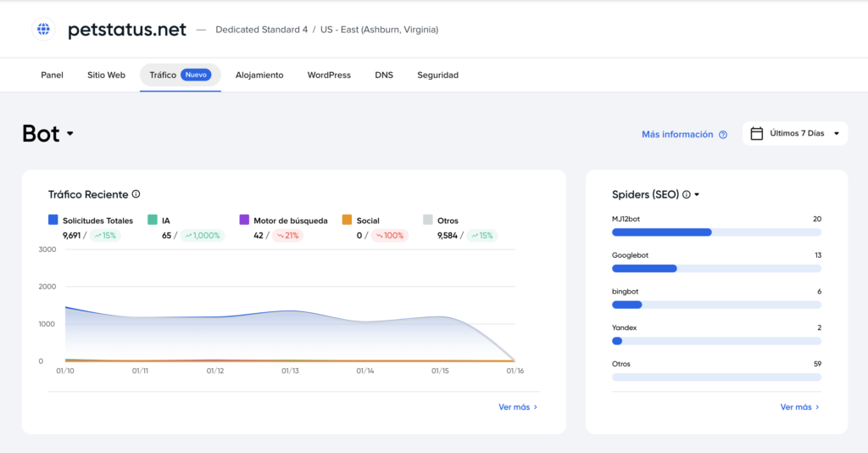This screenshot has width=868, height=453.
Task: Switch to the Alojamiento tab
Action: coord(259,75)
